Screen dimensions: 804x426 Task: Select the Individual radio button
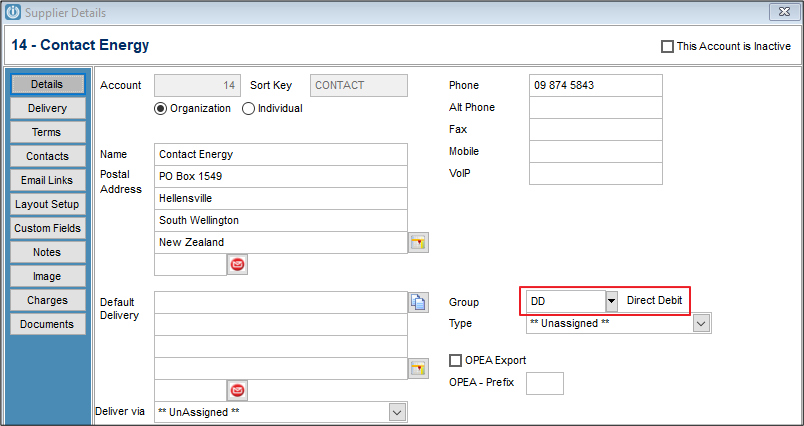tap(248, 109)
